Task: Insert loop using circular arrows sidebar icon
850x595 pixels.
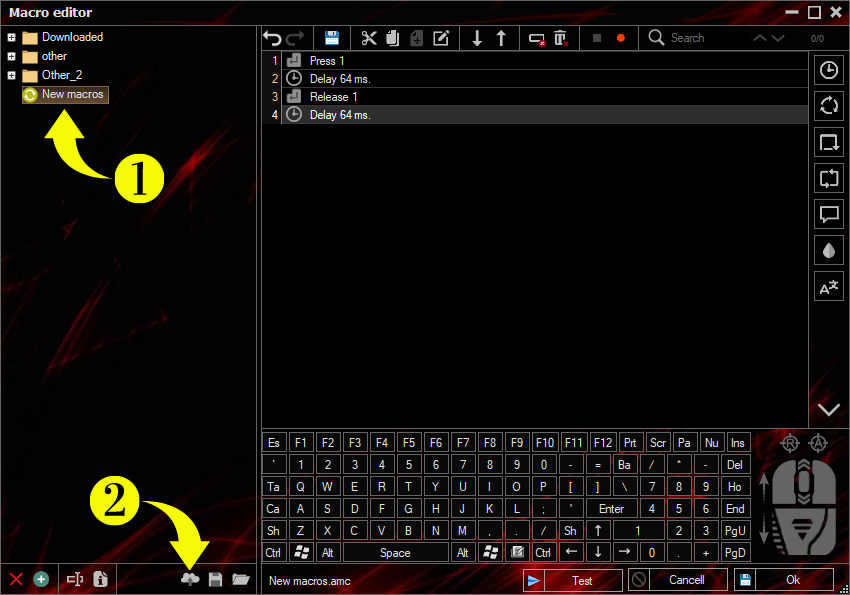Action: point(829,106)
